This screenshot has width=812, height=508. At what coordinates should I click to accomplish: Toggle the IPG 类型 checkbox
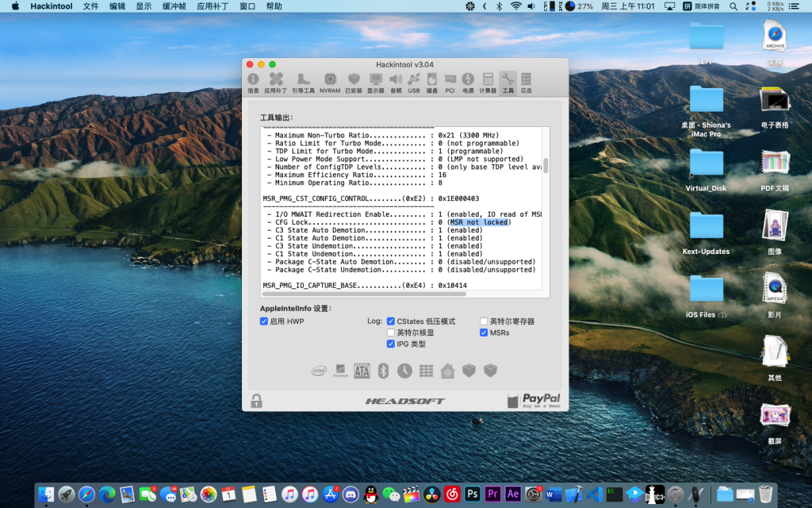click(390, 344)
